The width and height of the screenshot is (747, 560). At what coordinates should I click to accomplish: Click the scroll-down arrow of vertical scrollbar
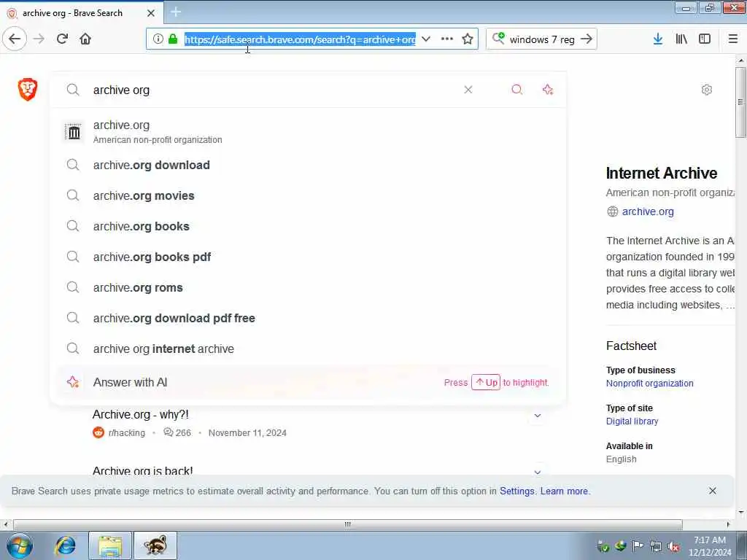point(740,513)
